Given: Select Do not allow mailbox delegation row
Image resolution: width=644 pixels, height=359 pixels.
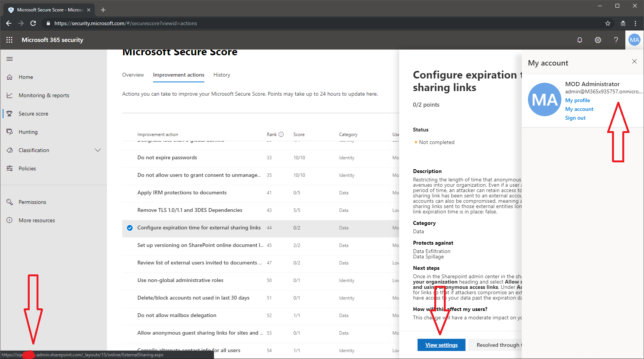Looking at the screenshot, I should 261,316.
